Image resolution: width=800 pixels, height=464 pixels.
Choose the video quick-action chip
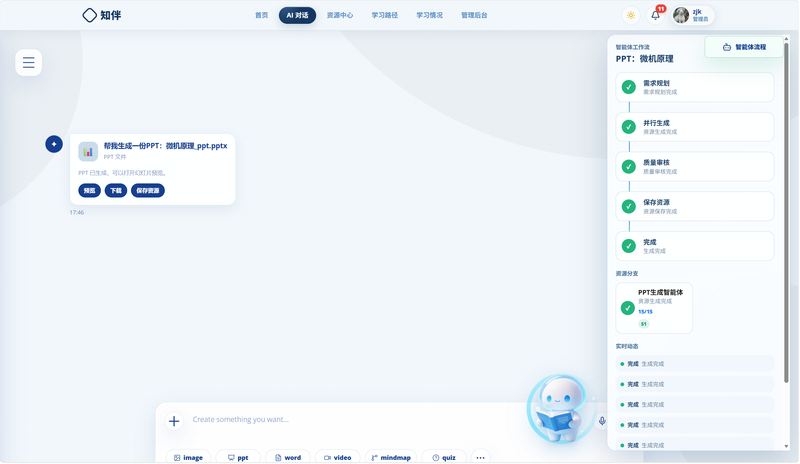pyautogui.click(x=338, y=457)
